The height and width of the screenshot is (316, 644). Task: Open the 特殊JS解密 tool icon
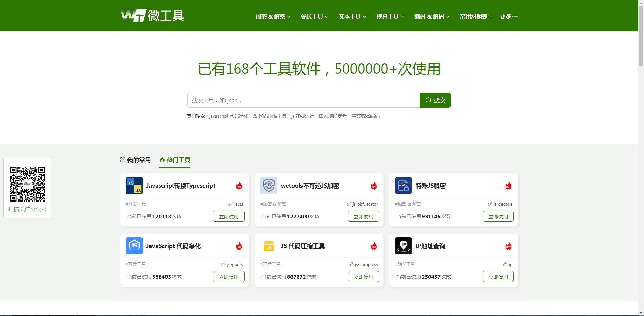pos(404,185)
